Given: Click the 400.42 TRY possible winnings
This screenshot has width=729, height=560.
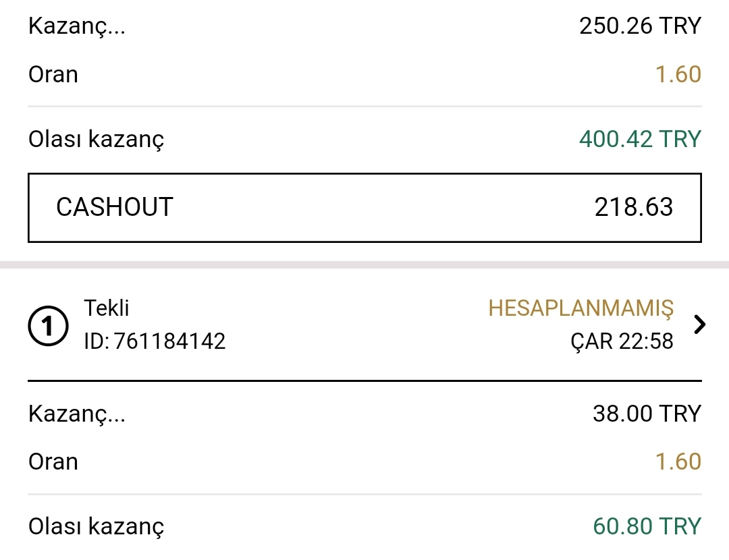Looking at the screenshot, I should pos(640,139).
